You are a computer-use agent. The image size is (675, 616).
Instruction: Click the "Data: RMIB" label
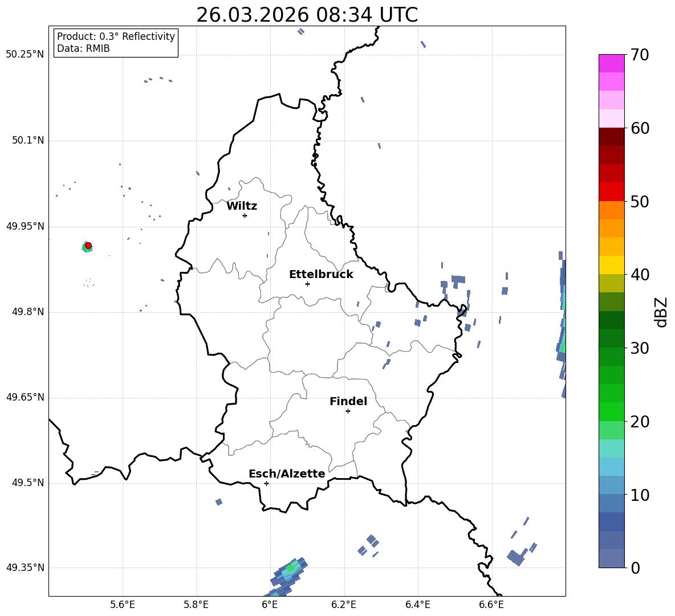(83, 48)
